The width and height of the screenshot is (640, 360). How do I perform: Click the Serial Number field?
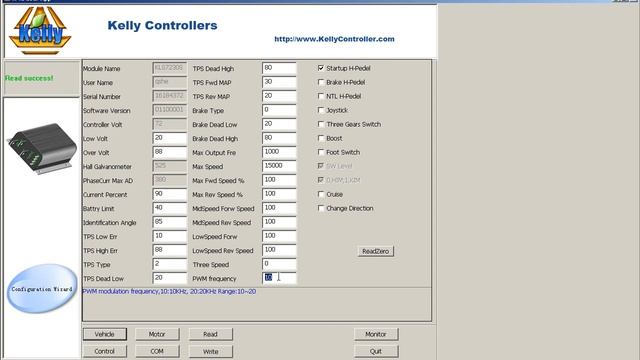[170, 96]
